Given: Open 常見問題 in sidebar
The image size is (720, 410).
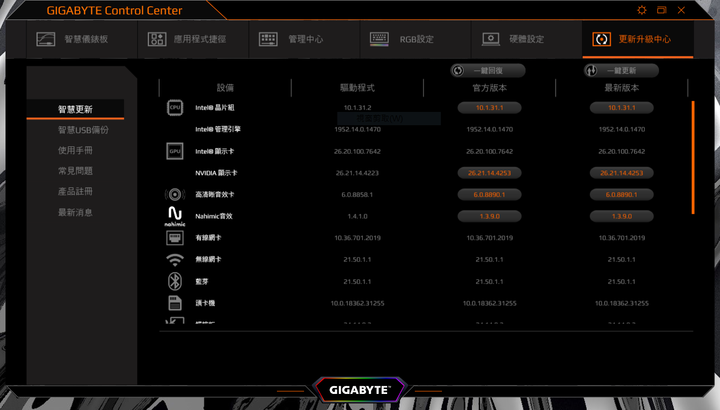Looking at the screenshot, I should click(x=75, y=171).
